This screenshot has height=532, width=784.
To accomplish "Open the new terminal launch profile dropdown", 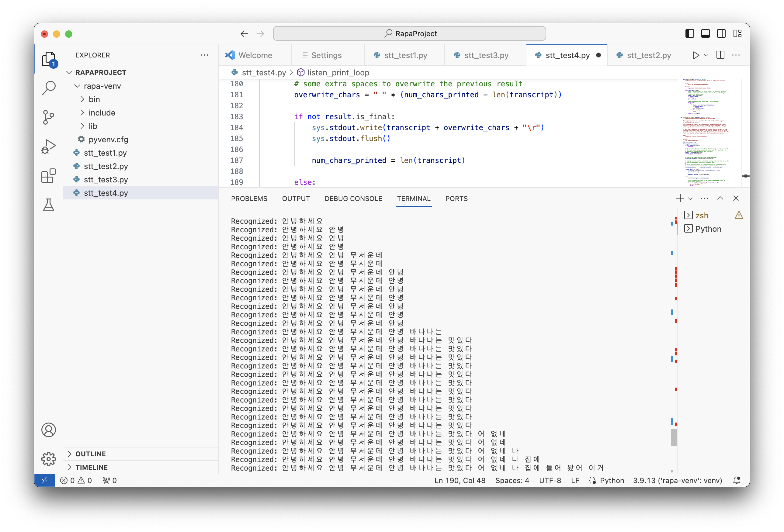I will click(x=691, y=199).
